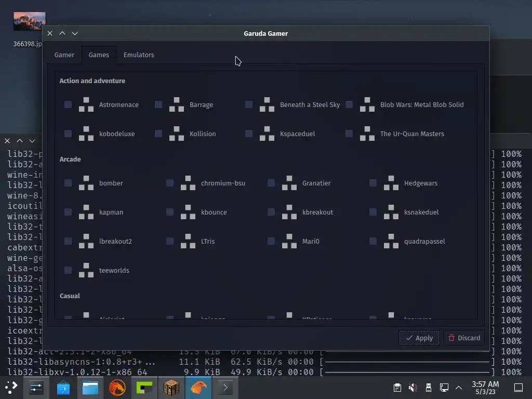
Task: Click the Mari0 package icon
Action: pos(289,241)
